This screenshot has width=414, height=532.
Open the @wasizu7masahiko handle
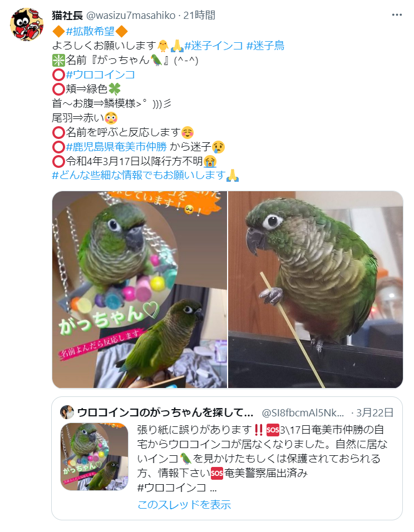click(x=131, y=15)
